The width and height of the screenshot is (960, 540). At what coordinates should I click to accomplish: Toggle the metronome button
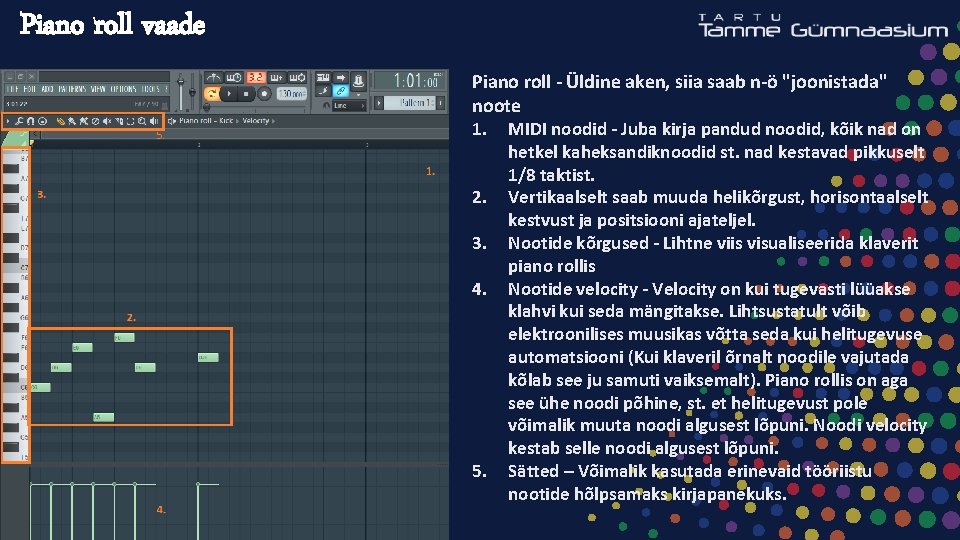214,78
